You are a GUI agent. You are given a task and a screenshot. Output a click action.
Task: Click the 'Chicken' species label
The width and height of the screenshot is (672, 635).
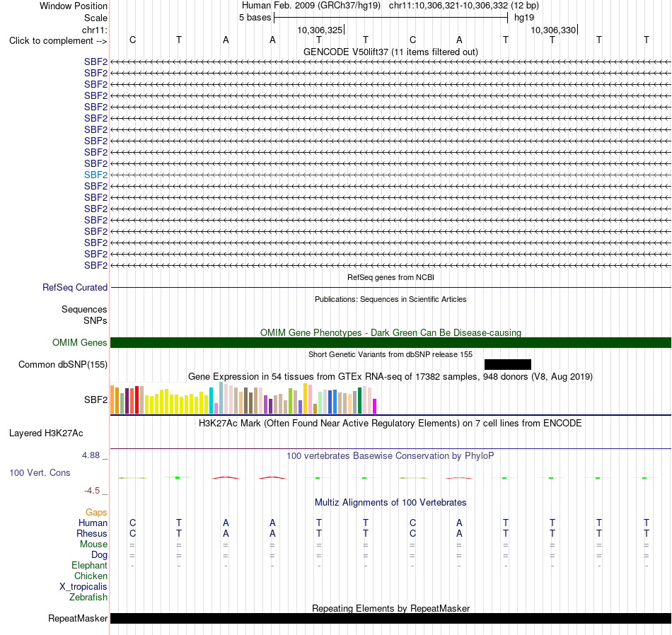(91, 576)
